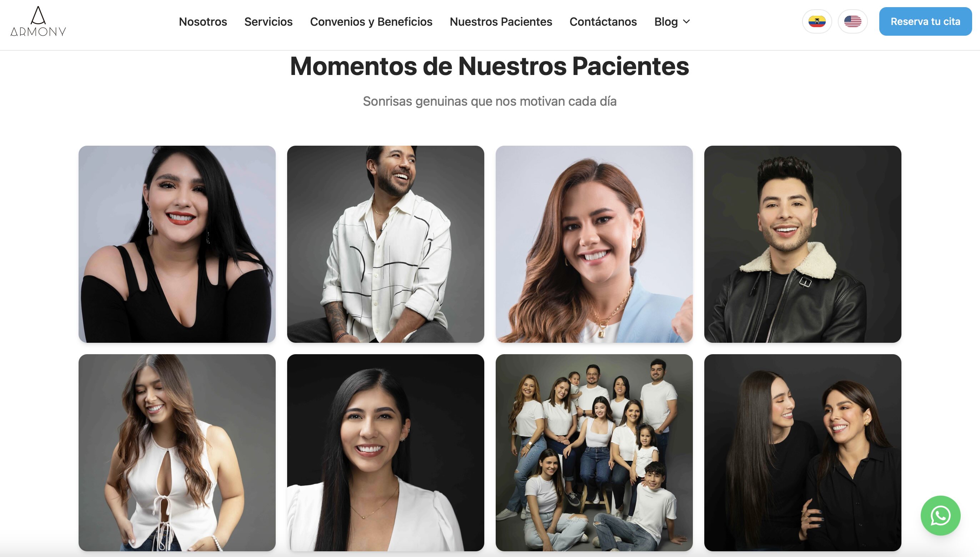Open photo of woman in black top
The image size is (980, 557).
[x=177, y=244]
